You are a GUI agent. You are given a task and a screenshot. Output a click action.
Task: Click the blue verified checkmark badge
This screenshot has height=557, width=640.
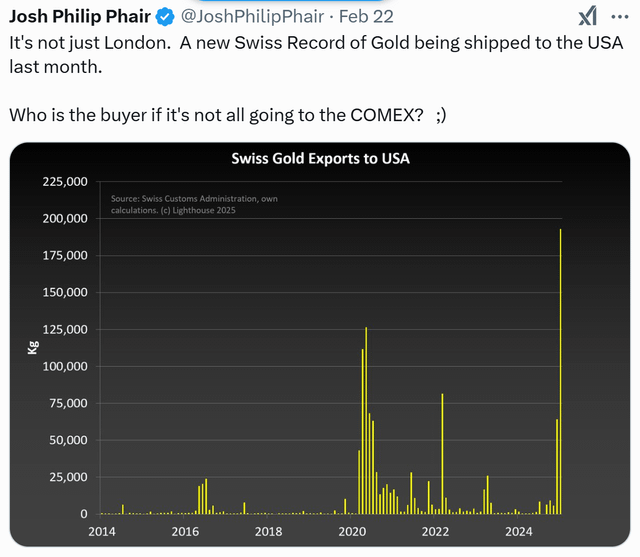(x=165, y=17)
